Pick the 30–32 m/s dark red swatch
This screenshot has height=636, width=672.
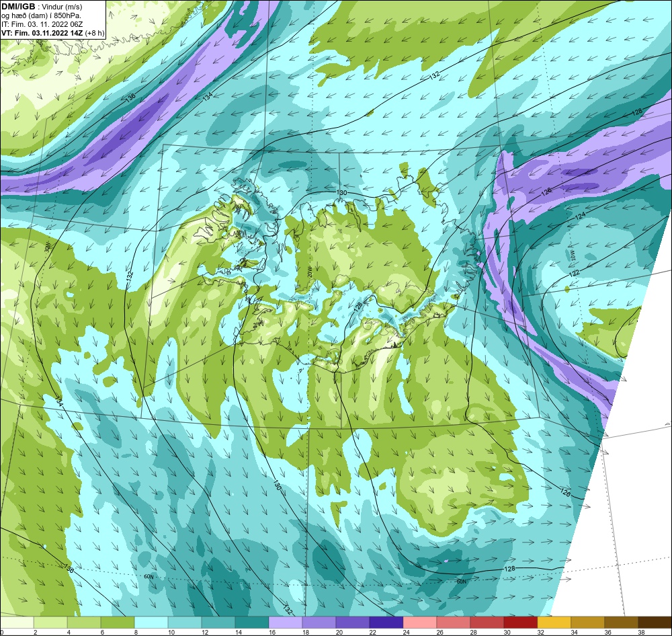(x=520, y=623)
